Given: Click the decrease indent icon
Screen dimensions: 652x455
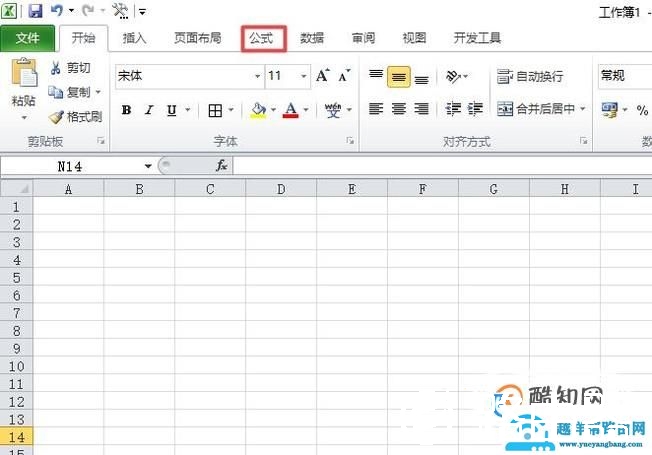Looking at the screenshot, I should [453, 109].
